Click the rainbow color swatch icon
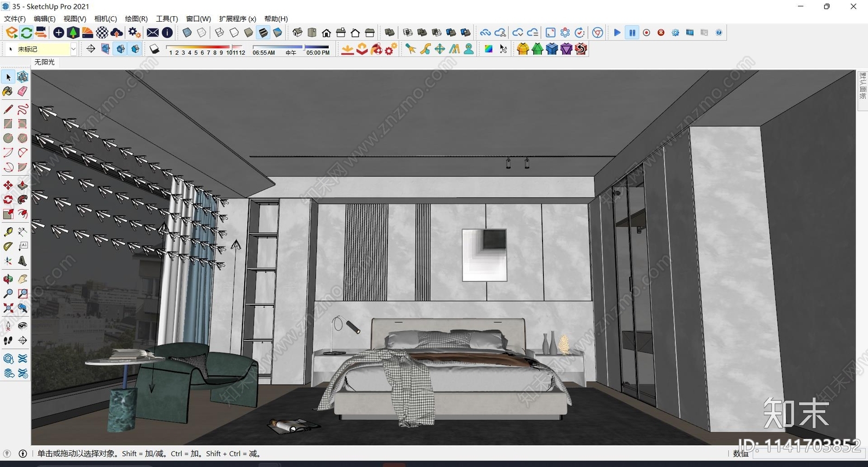 point(489,49)
